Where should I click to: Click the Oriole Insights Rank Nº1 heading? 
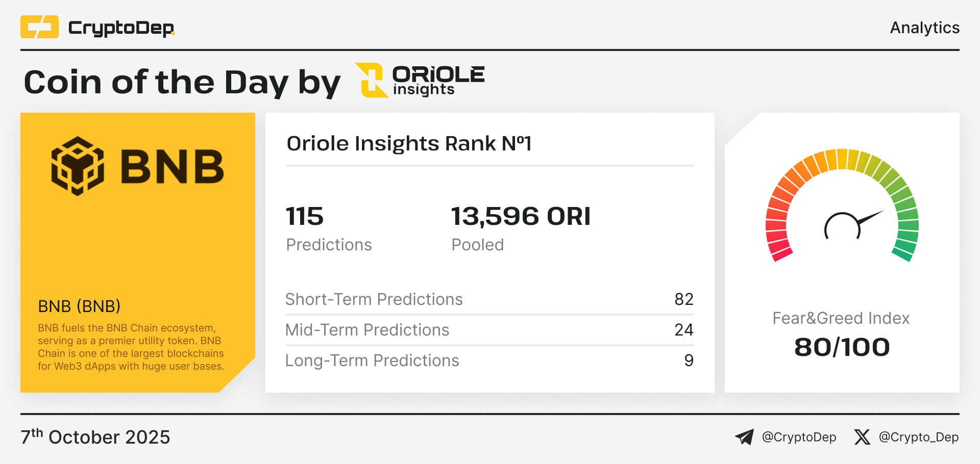409,144
